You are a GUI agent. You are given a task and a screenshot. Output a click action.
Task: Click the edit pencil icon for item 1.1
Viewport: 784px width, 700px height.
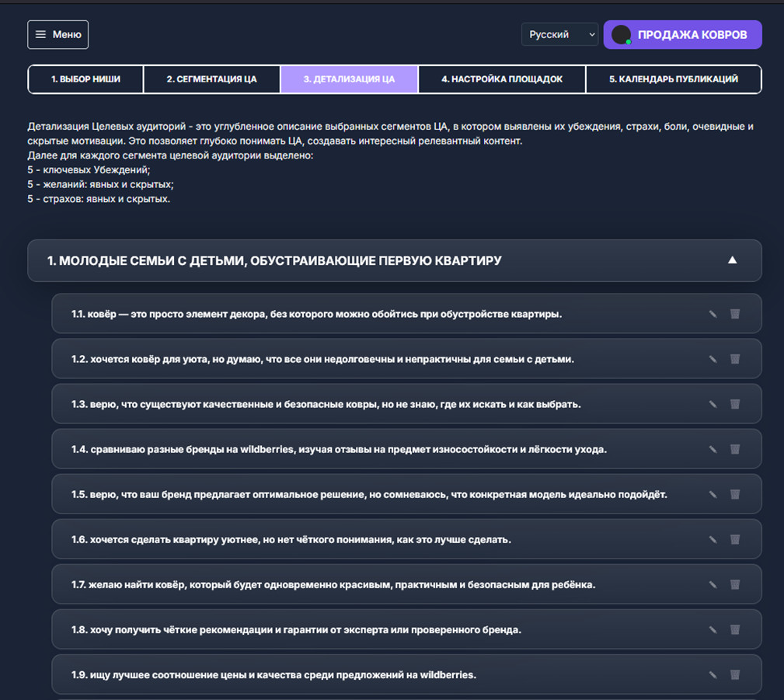click(713, 314)
